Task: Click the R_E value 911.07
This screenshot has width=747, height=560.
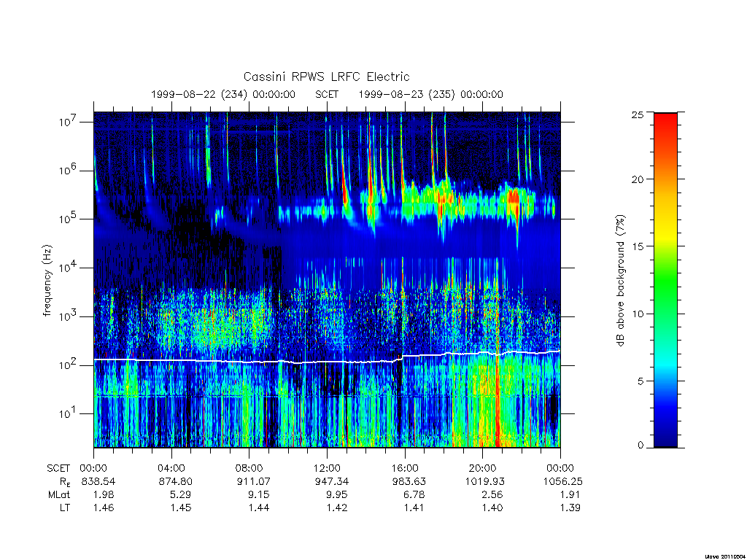Action: point(253,481)
